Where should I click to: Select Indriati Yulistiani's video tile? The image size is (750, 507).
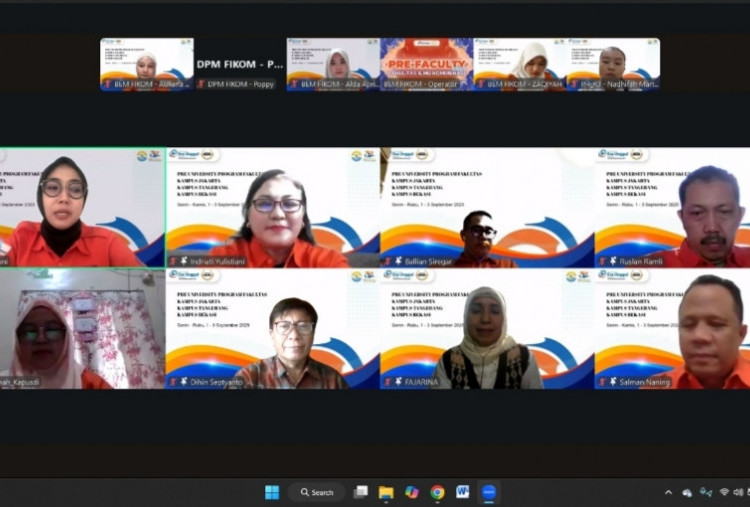tap(273, 207)
